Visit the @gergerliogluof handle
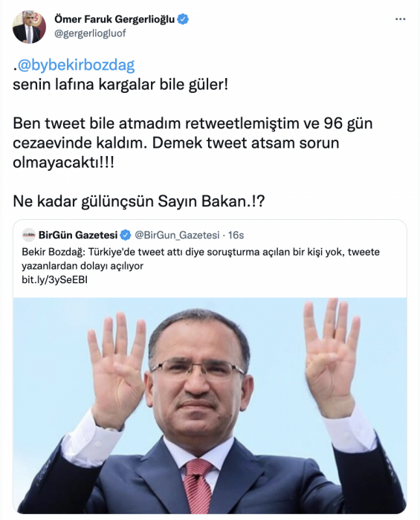 click(x=90, y=34)
